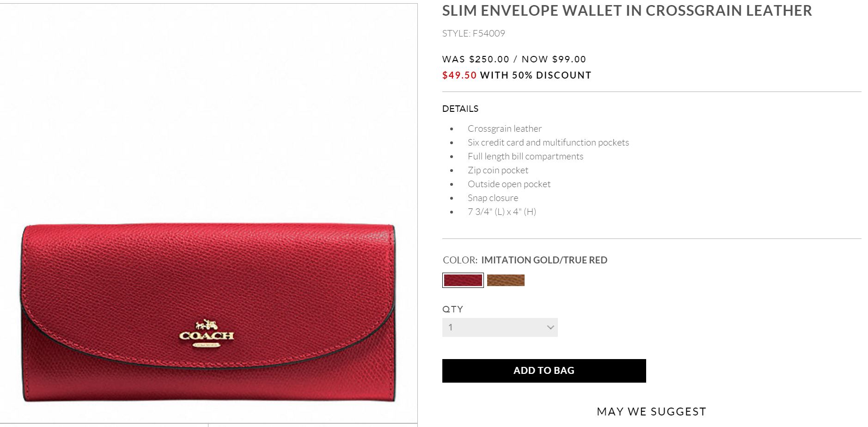This screenshot has height=427, width=868.
Task: Click the chevron arrow in quantity selector
Action: (550, 327)
